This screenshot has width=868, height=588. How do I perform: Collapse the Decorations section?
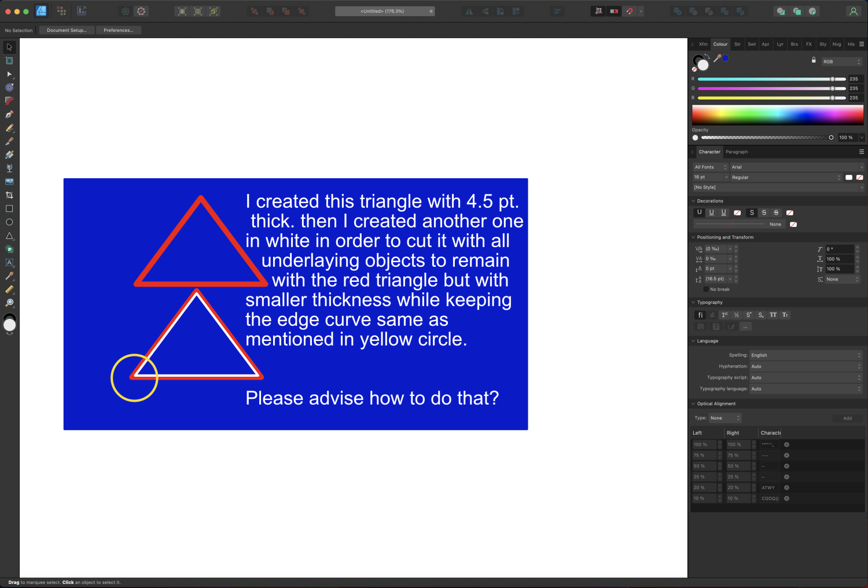(693, 201)
